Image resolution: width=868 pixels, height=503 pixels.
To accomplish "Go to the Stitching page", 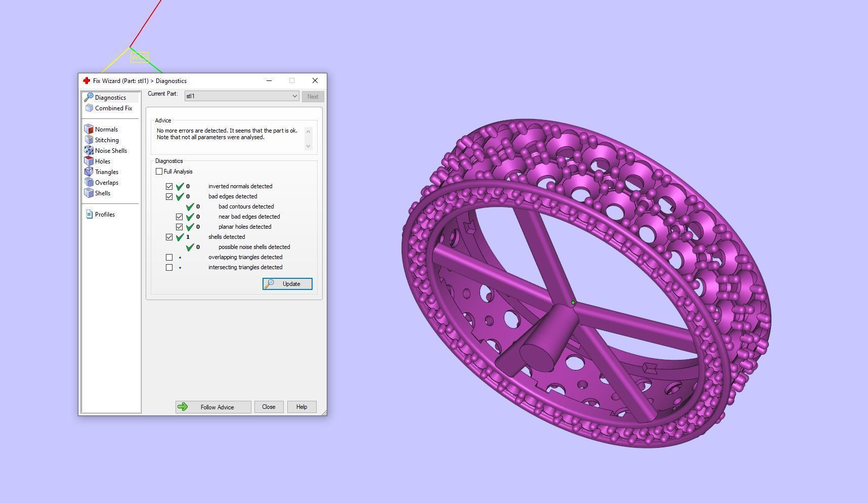I will [x=107, y=140].
